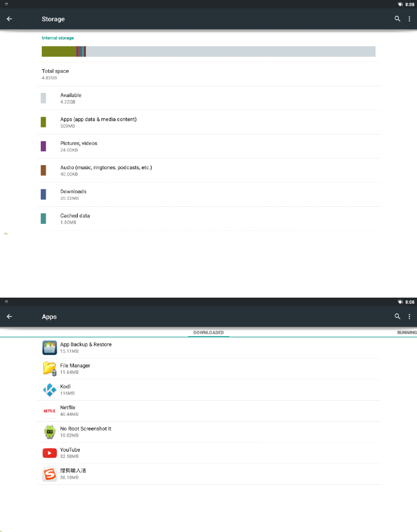Open Apps (app data & media content)
The width and height of the screenshot is (417, 532).
click(x=208, y=122)
